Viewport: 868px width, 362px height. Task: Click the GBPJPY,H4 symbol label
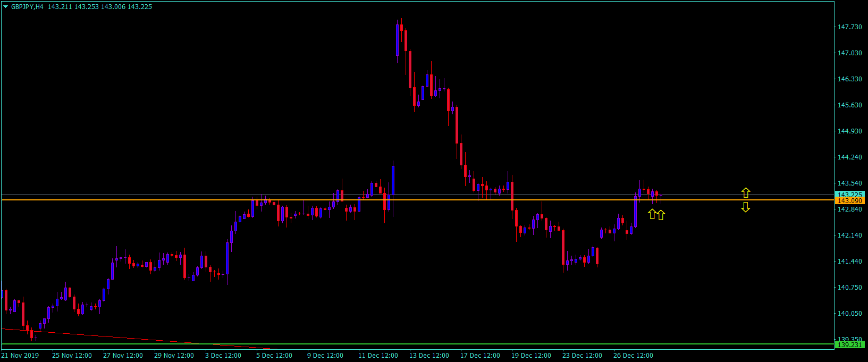coord(27,7)
